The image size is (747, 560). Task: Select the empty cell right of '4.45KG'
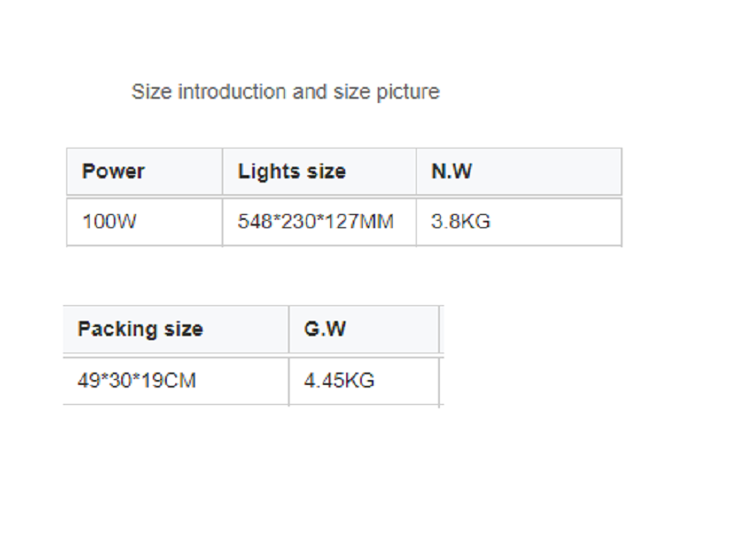(x=441, y=381)
